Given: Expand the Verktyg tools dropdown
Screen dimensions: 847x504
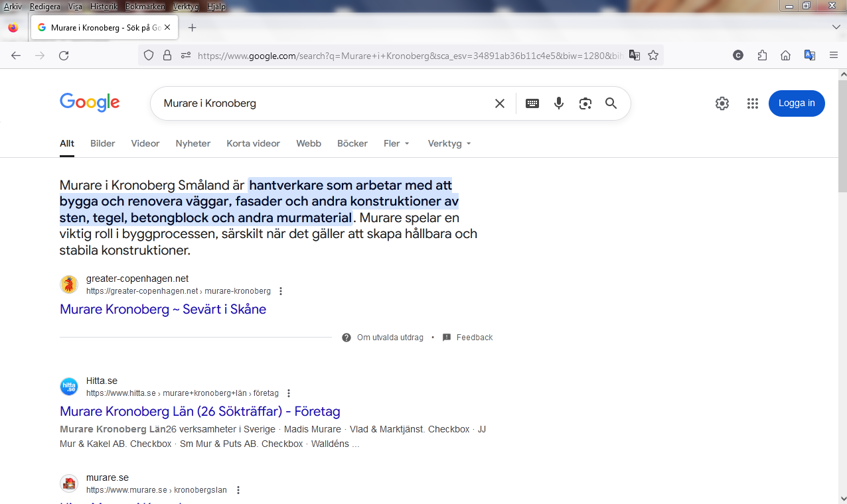Looking at the screenshot, I should pyautogui.click(x=449, y=143).
